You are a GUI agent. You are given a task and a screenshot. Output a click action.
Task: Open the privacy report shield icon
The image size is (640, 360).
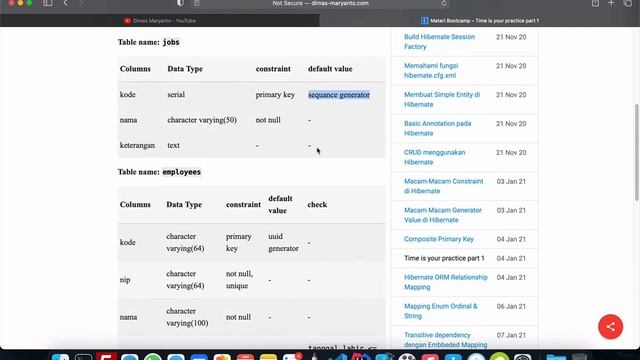(x=180, y=3)
